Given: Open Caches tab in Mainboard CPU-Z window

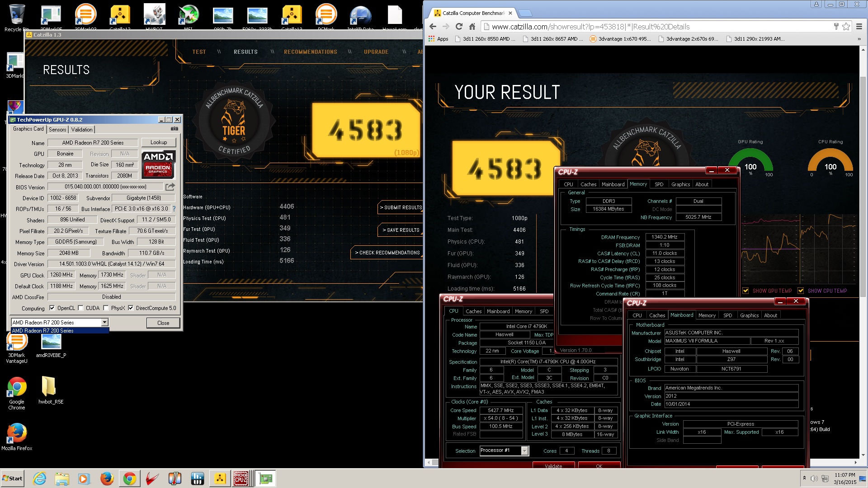Looking at the screenshot, I should (x=657, y=315).
